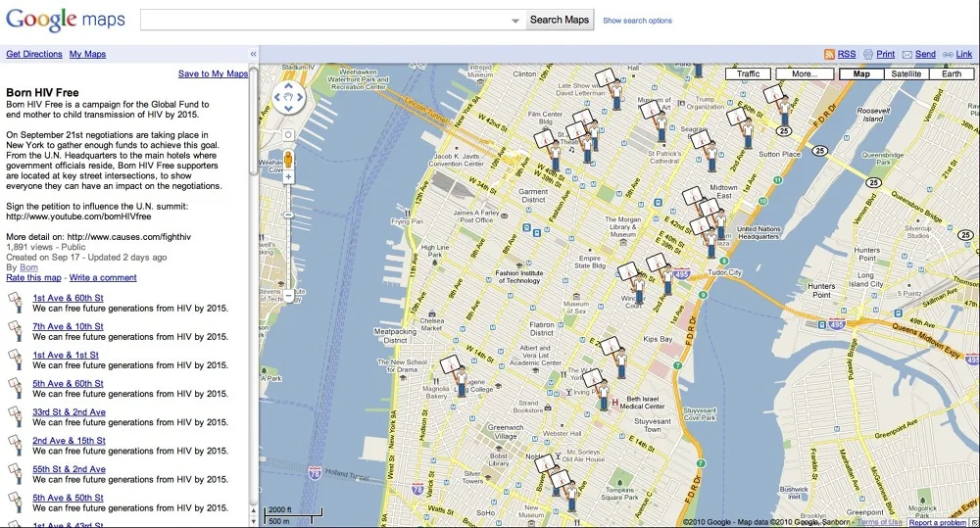Image resolution: width=980 pixels, height=528 pixels.
Task: Click the Send link text
Action: point(926,54)
